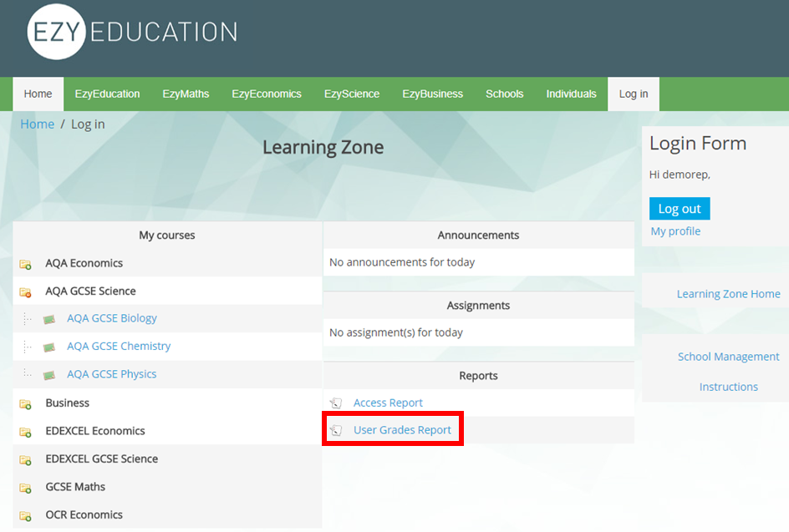789x532 pixels.
Task: Click the 'Hi demorep,' greeting text
Action: tap(680, 175)
